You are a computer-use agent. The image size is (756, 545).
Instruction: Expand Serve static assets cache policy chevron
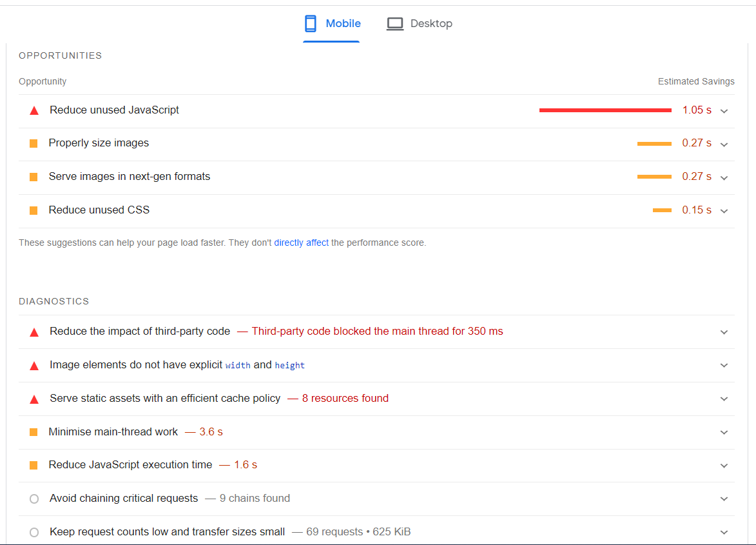tap(724, 399)
